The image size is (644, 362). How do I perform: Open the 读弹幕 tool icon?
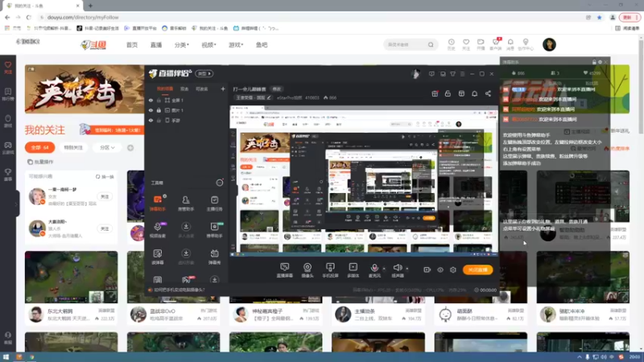[158, 257]
